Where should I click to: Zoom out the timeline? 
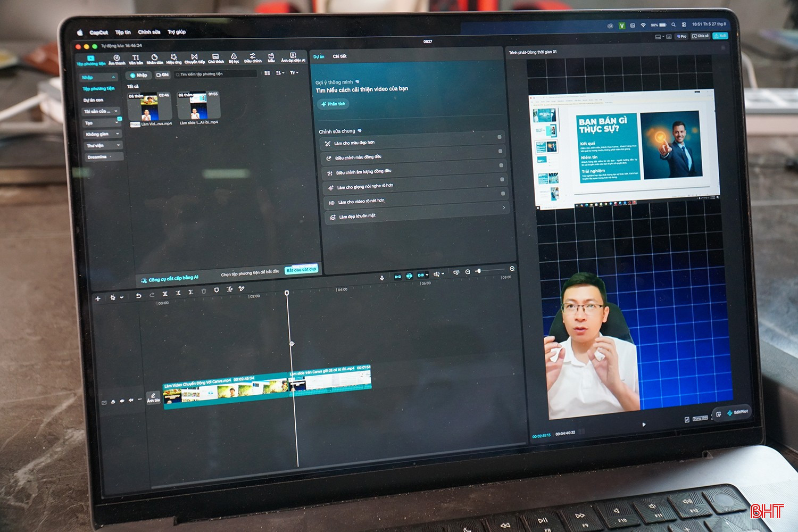pos(468,272)
